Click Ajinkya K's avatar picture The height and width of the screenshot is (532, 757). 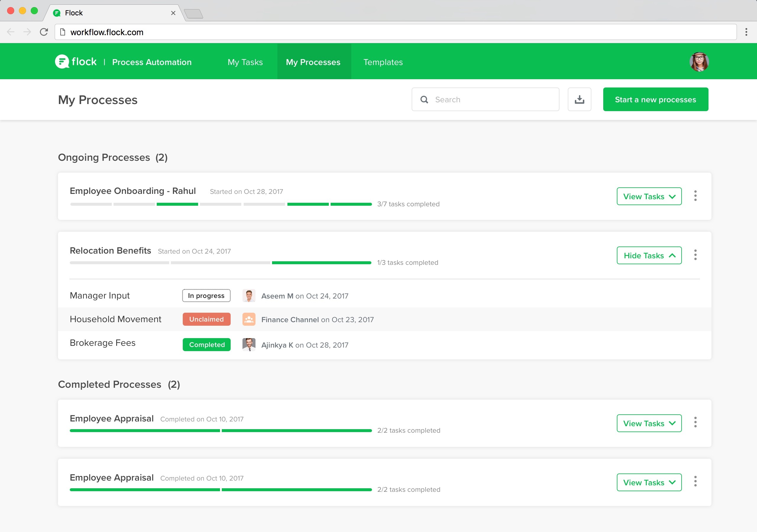[x=249, y=344]
